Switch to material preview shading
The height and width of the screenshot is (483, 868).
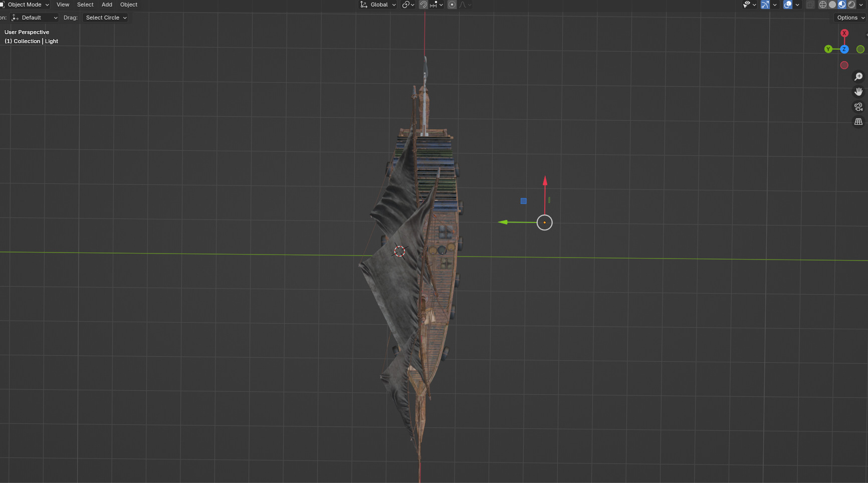pos(842,5)
